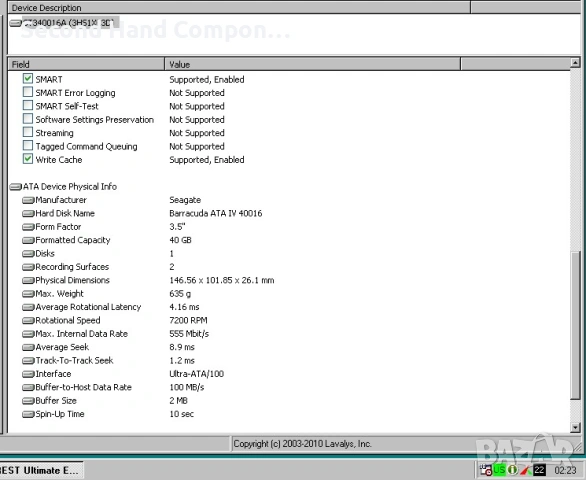Click the Device Description column header
This screenshot has width=586, height=480.
(x=239, y=7)
